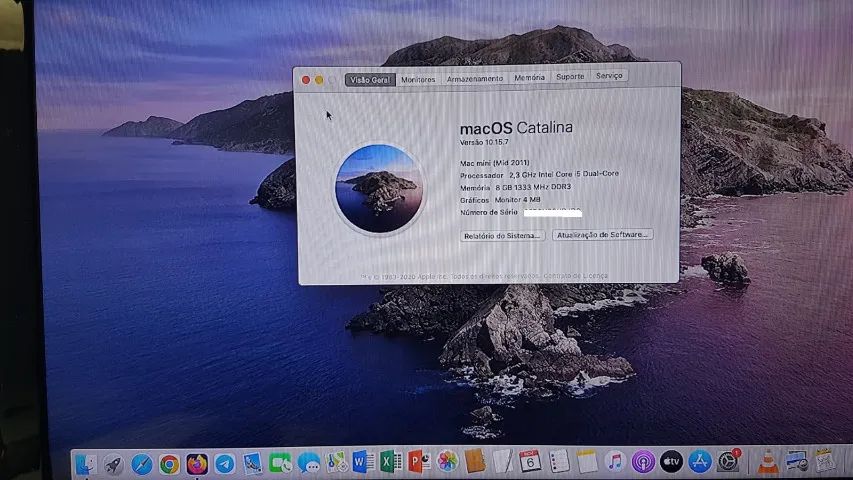Open Finder from the dock

click(85, 464)
